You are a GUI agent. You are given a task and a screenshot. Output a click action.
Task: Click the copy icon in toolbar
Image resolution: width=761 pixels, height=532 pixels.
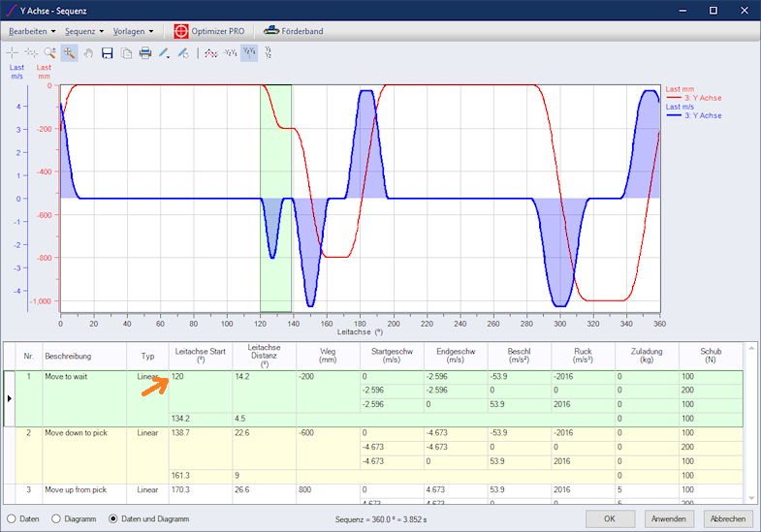(x=126, y=52)
